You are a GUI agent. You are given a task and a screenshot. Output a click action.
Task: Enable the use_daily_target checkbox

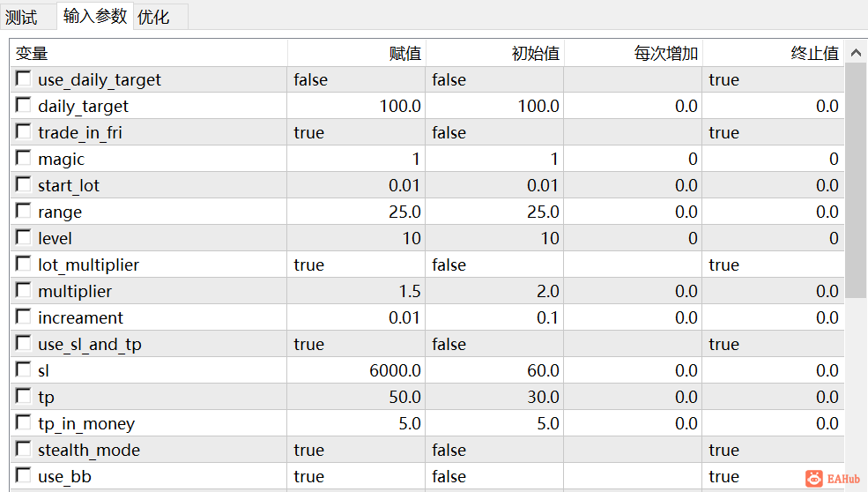pos(23,78)
